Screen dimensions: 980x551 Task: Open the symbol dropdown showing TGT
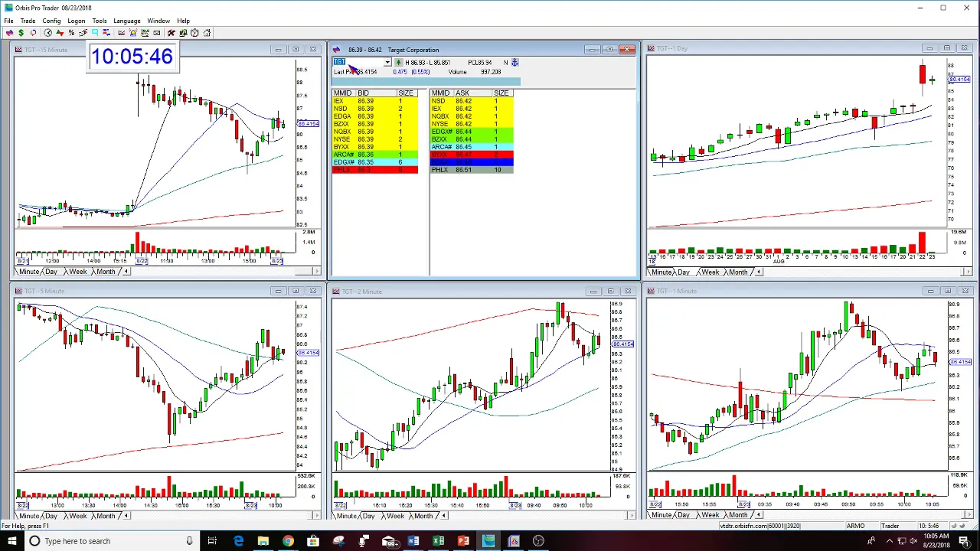pos(387,62)
